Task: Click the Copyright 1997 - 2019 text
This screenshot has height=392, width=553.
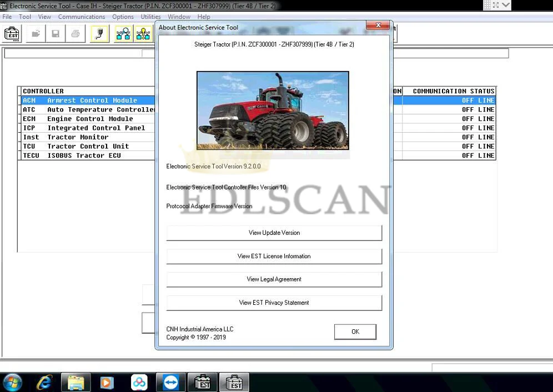Action: 196,338
